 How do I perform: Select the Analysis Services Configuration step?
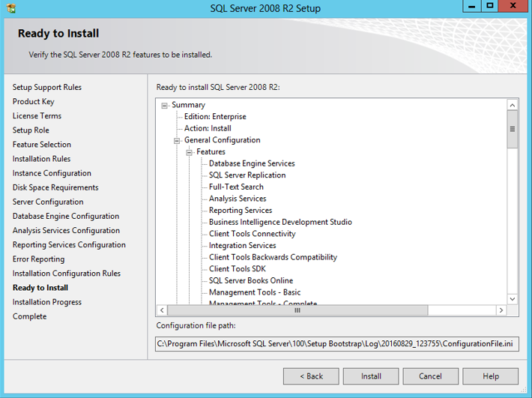(x=66, y=230)
